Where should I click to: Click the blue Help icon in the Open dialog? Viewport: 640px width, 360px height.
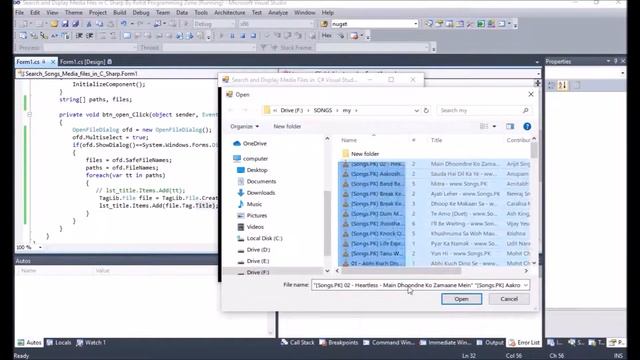click(527, 127)
